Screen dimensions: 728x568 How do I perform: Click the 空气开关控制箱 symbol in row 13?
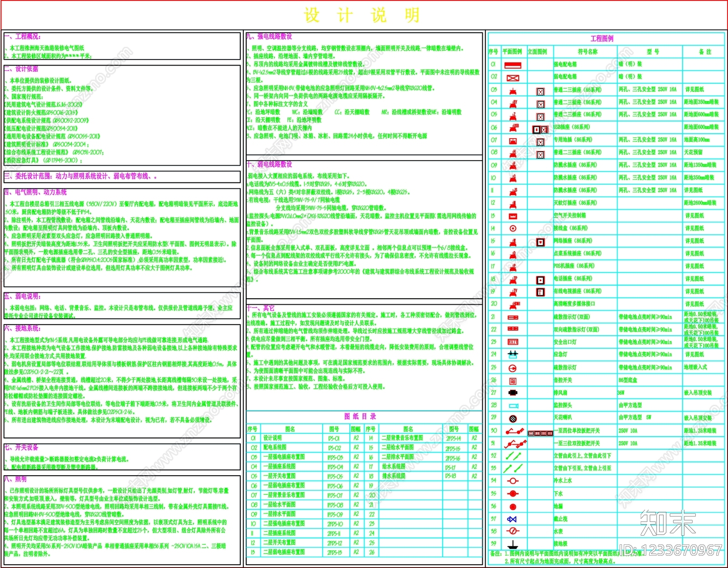point(513,216)
